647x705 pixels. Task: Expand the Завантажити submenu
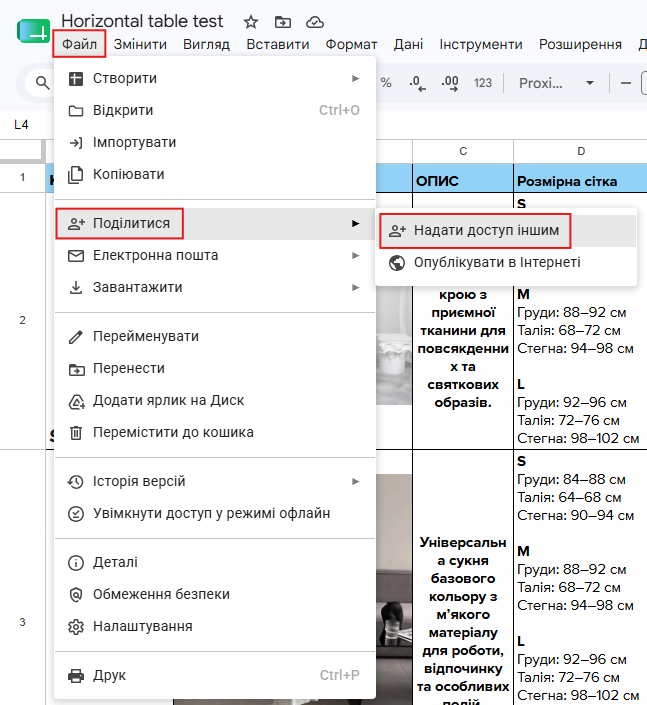coord(215,287)
